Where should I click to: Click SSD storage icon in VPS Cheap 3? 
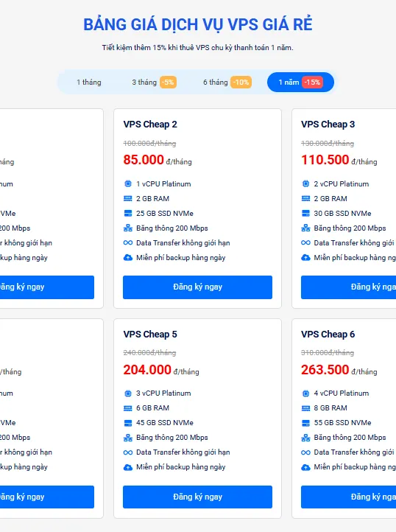click(305, 214)
